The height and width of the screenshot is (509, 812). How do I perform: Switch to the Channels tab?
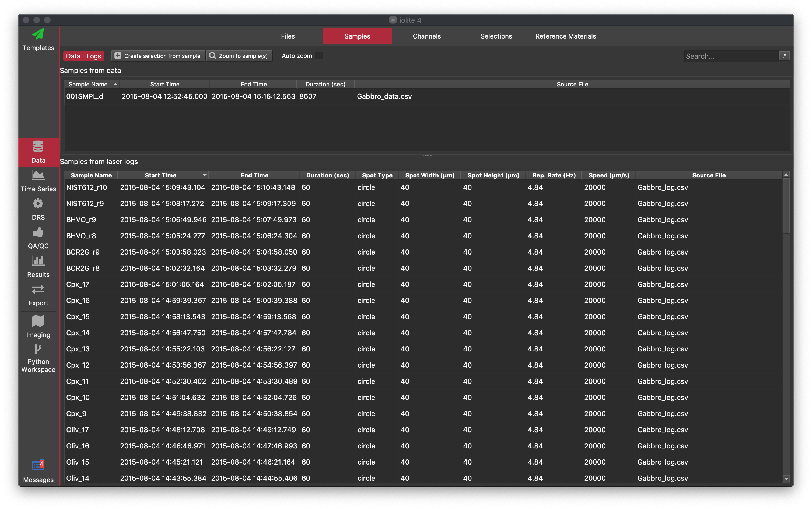(427, 36)
